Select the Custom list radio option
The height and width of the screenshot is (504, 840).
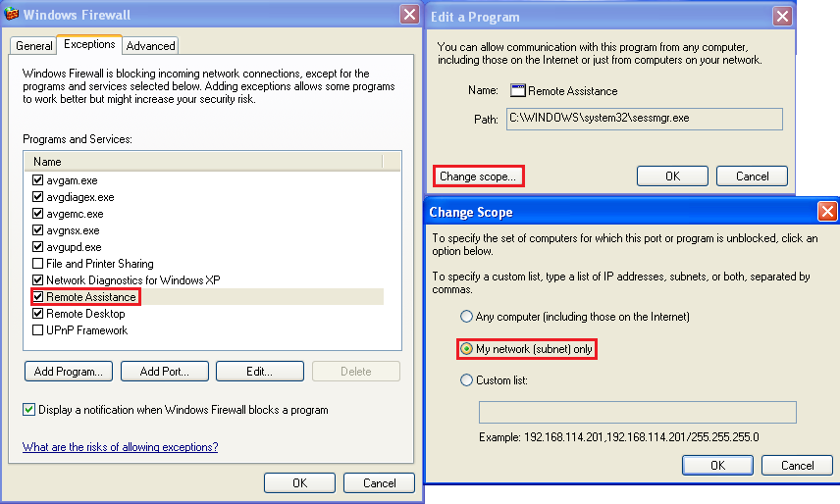tap(466, 380)
